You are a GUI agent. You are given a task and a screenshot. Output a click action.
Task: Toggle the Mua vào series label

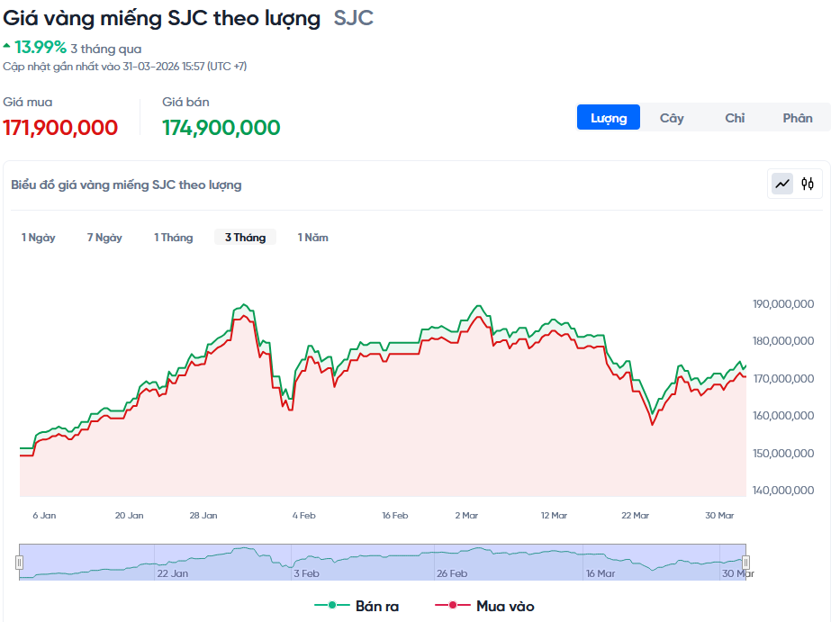pos(505,606)
